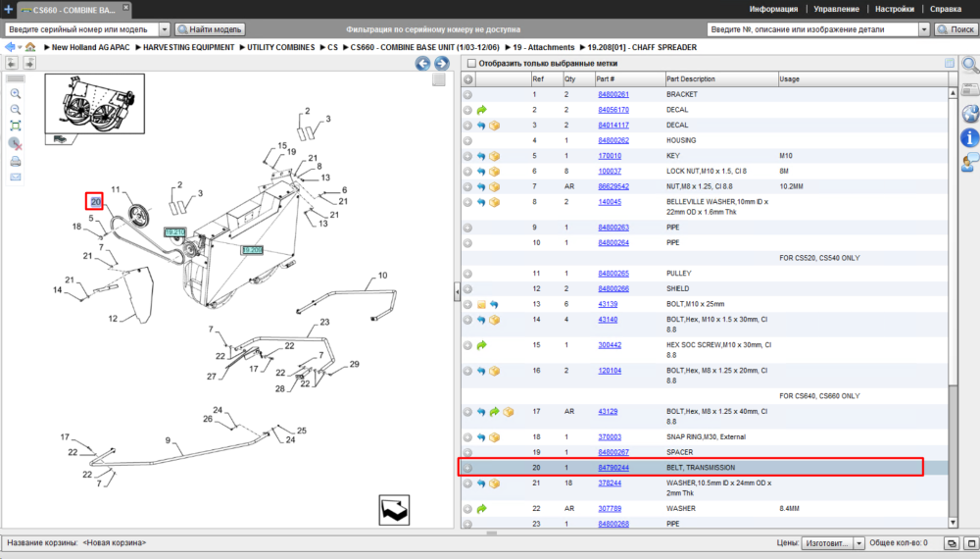The height and width of the screenshot is (559, 980).
Task: Open the magnifier search icon in right sidebar
Action: [970, 65]
